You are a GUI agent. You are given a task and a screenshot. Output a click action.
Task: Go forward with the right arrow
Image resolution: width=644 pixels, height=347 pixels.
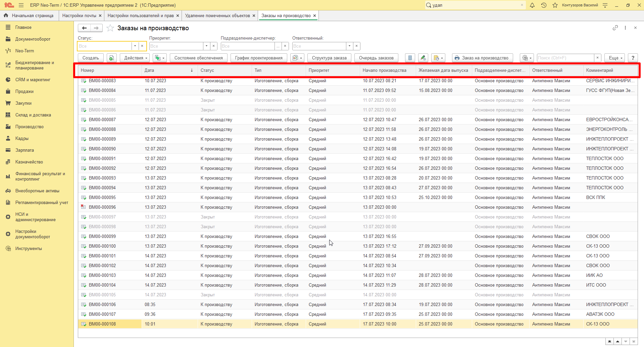96,28
